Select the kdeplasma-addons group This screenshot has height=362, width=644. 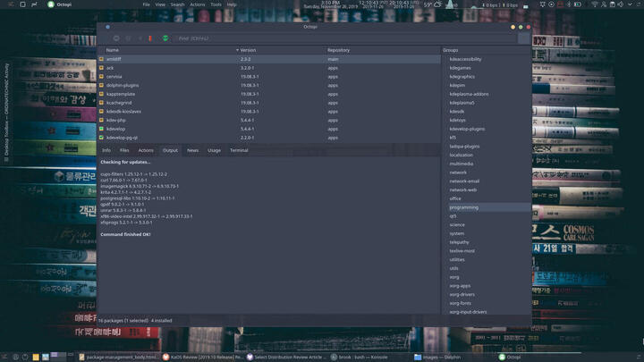[x=469, y=94]
